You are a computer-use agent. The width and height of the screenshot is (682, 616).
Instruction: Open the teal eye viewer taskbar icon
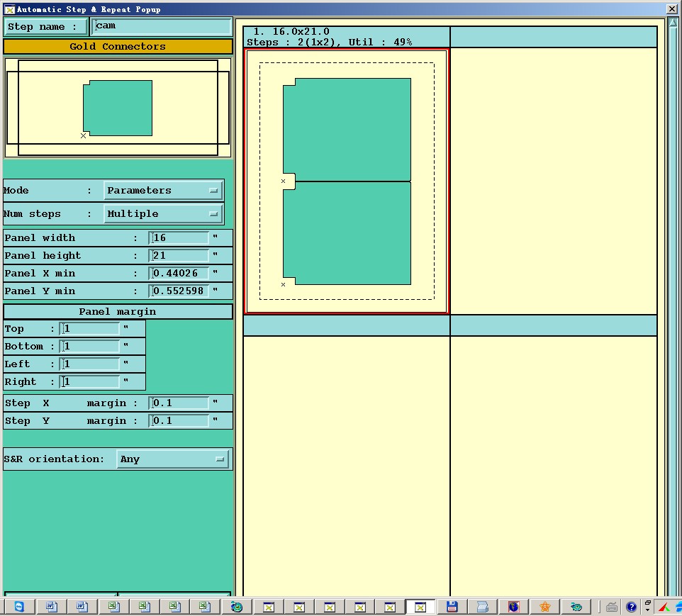pyautogui.click(x=576, y=606)
